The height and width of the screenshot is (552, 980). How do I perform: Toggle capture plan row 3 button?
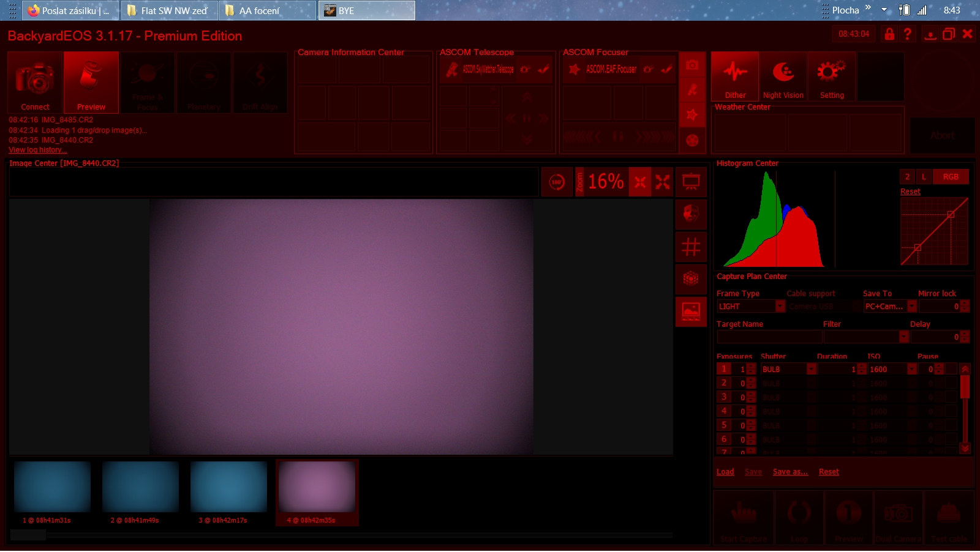[723, 397]
